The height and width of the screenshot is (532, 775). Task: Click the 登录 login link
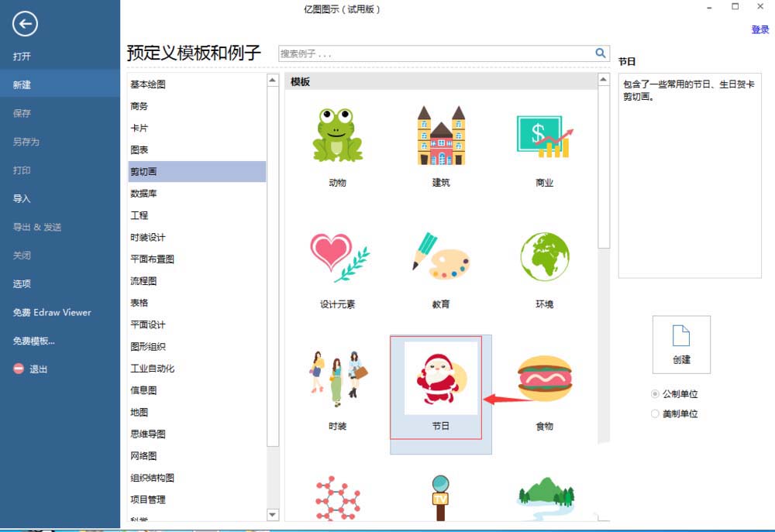759,29
